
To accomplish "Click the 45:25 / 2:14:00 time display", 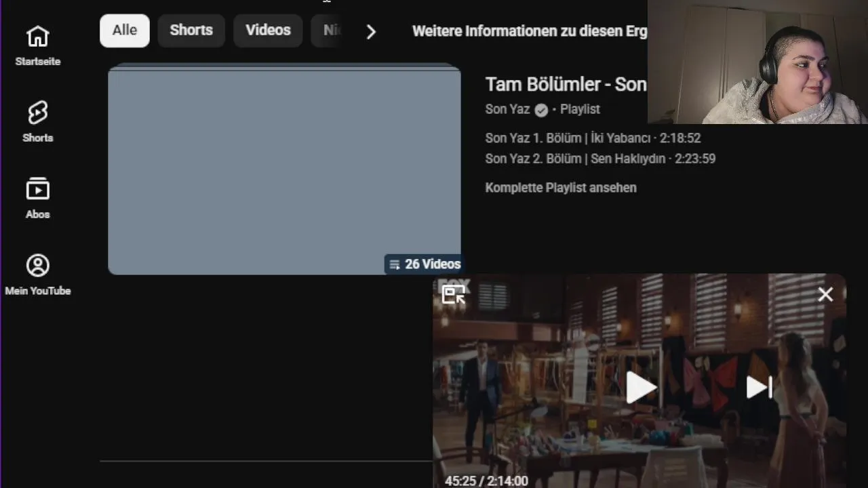I will [x=486, y=481].
